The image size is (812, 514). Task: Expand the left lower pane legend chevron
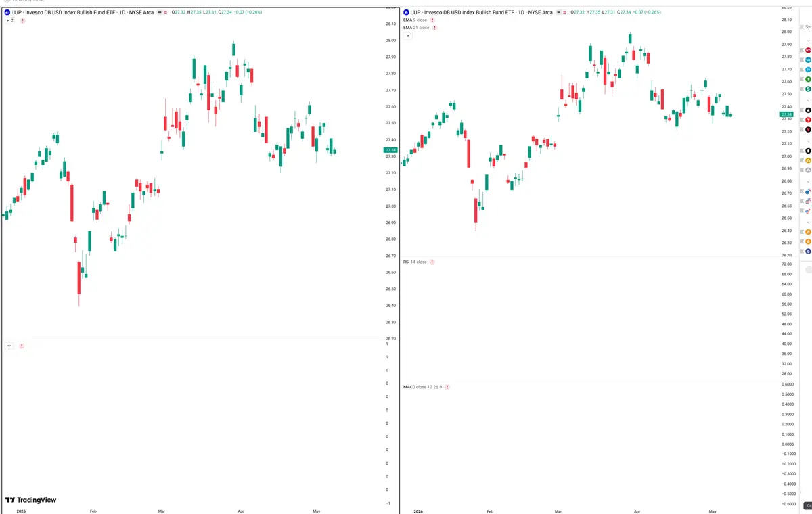[9, 346]
